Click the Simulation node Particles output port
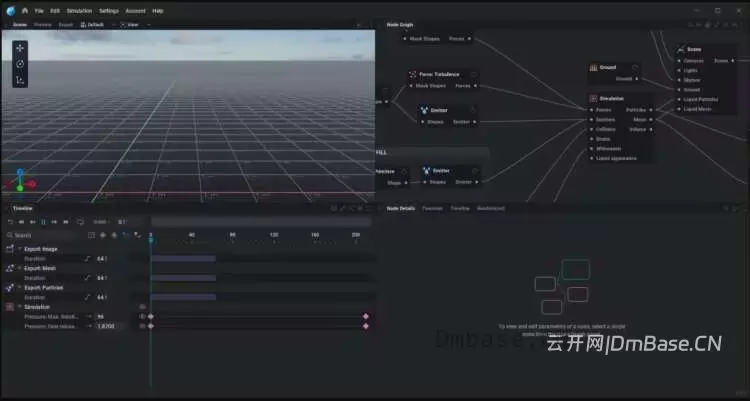Viewport: 750px width, 401px height. tap(651, 110)
